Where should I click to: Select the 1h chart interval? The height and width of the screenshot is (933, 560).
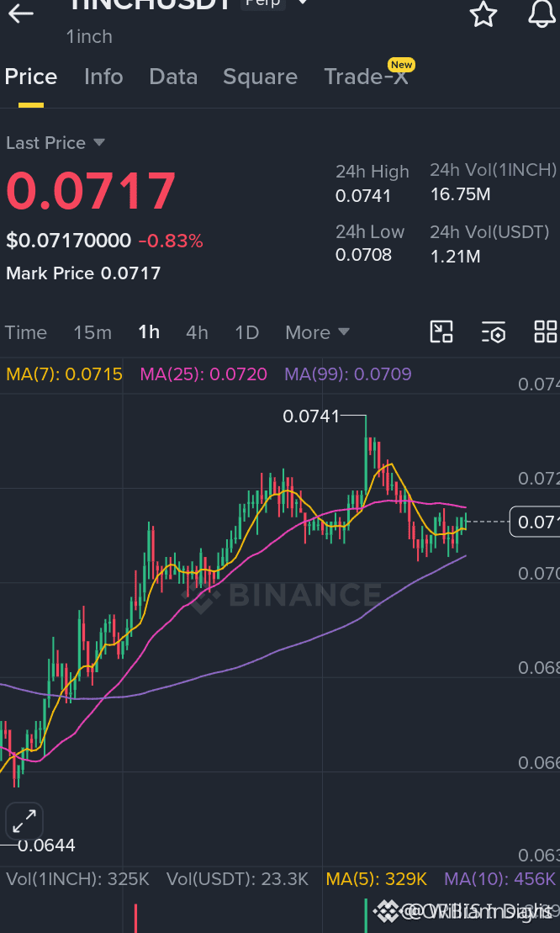tap(149, 331)
